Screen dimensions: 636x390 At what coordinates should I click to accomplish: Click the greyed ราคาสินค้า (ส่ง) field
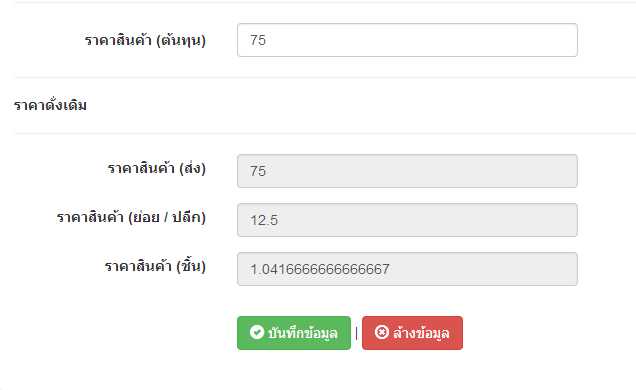click(x=407, y=171)
